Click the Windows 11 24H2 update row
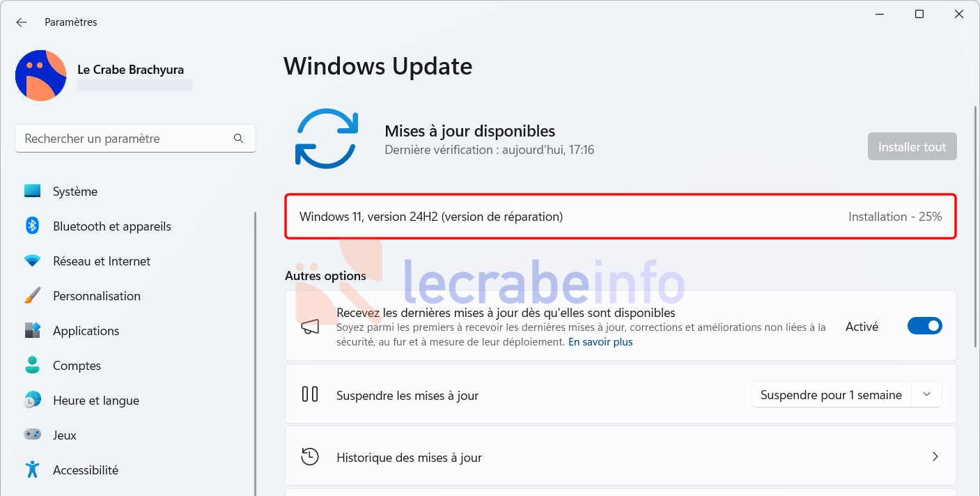 pyautogui.click(x=620, y=217)
